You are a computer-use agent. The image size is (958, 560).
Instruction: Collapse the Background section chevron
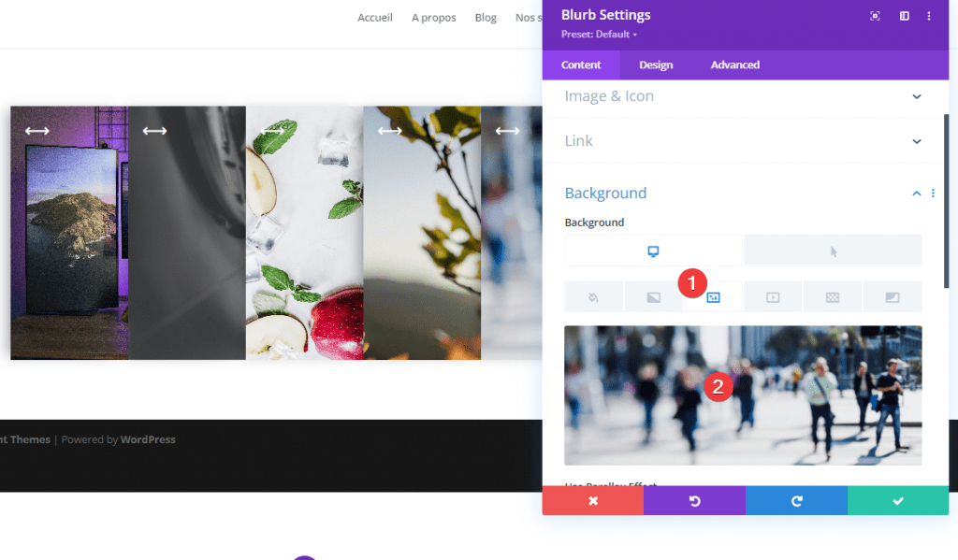coord(917,193)
